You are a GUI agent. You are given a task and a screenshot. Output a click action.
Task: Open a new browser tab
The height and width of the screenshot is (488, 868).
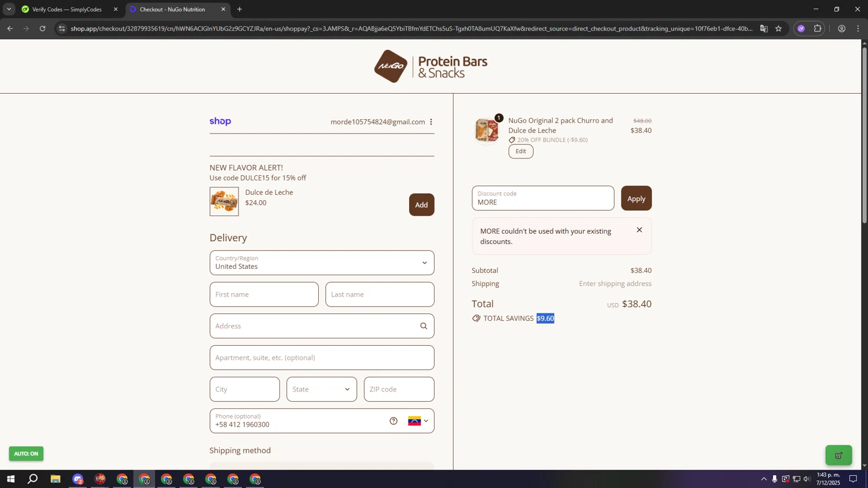tap(240, 9)
